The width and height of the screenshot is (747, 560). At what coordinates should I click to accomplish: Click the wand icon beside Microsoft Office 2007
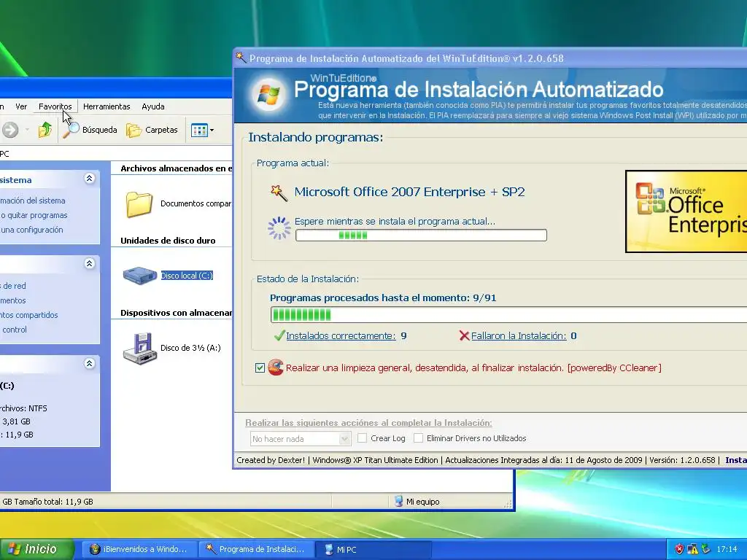(x=279, y=192)
